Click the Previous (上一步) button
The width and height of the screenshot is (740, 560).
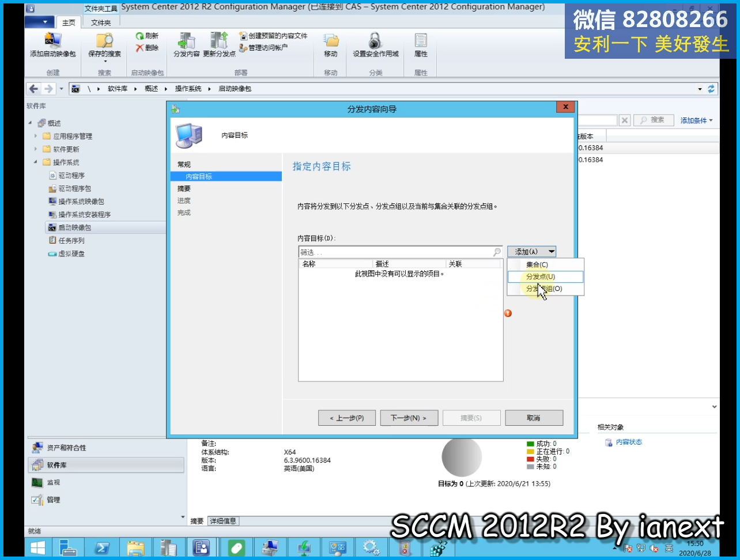(x=347, y=418)
